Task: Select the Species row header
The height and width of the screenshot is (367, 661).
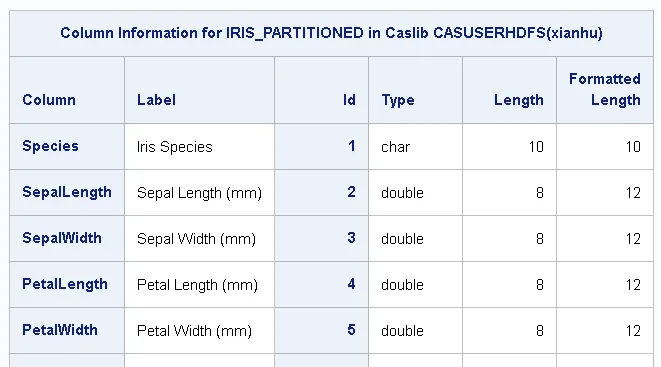Action: click(x=67, y=147)
